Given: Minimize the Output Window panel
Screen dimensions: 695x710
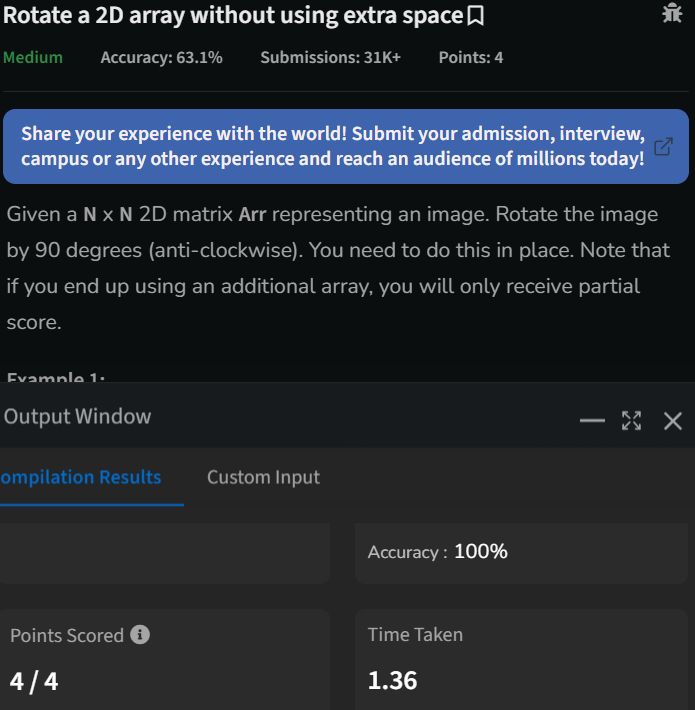Looking at the screenshot, I should pyautogui.click(x=592, y=420).
